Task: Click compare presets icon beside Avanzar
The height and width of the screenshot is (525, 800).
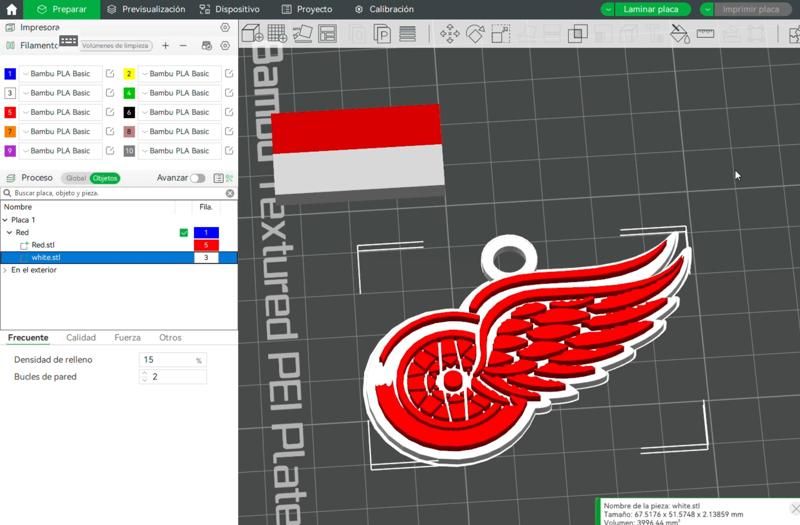Action: click(229, 178)
